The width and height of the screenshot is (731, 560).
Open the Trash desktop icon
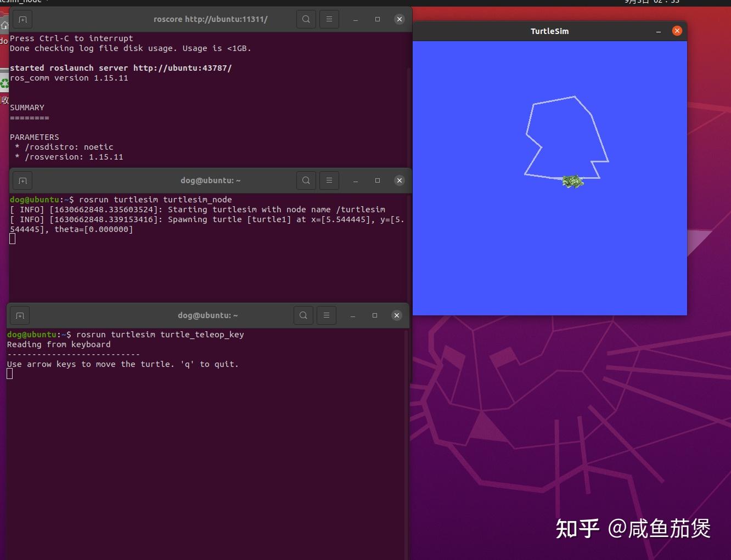(4, 84)
